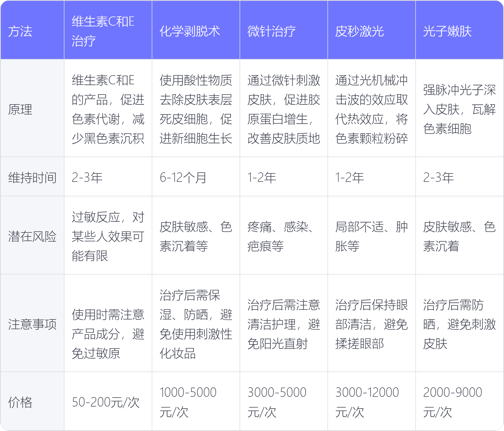Screen dimensions: 504x431
Task: Click the 潜在风险 row label
Action: click(x=32, y=236)
